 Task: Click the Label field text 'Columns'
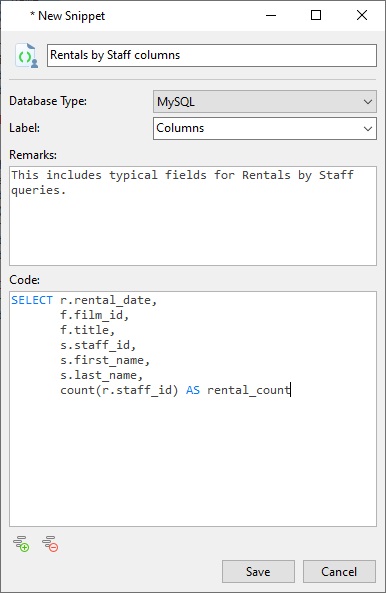point(180,128)
